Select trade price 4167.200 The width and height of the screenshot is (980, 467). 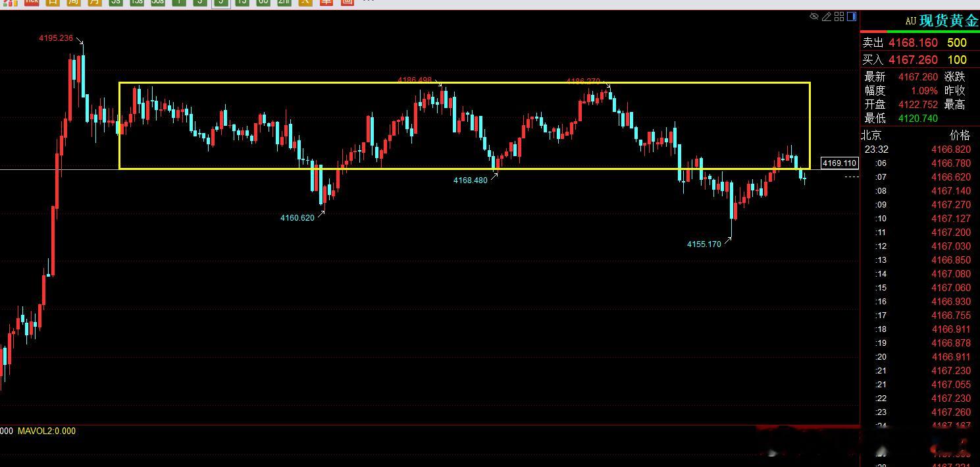click(x=951, y=233)
